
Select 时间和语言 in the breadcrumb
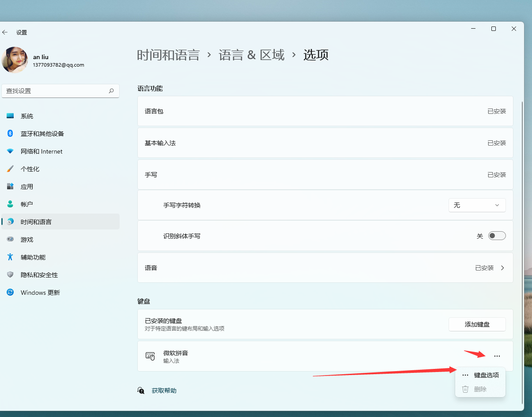169,54
